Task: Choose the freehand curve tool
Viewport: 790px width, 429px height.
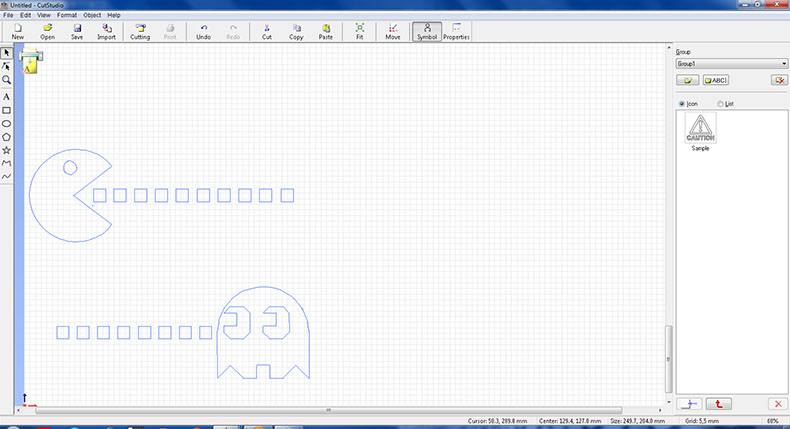Action: [x=7, y=176]
